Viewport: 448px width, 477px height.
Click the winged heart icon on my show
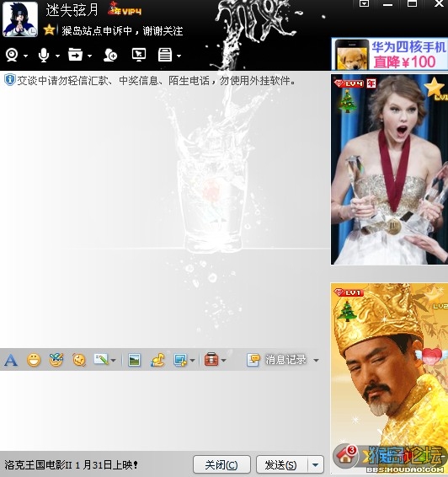click(x=431, y=356)
